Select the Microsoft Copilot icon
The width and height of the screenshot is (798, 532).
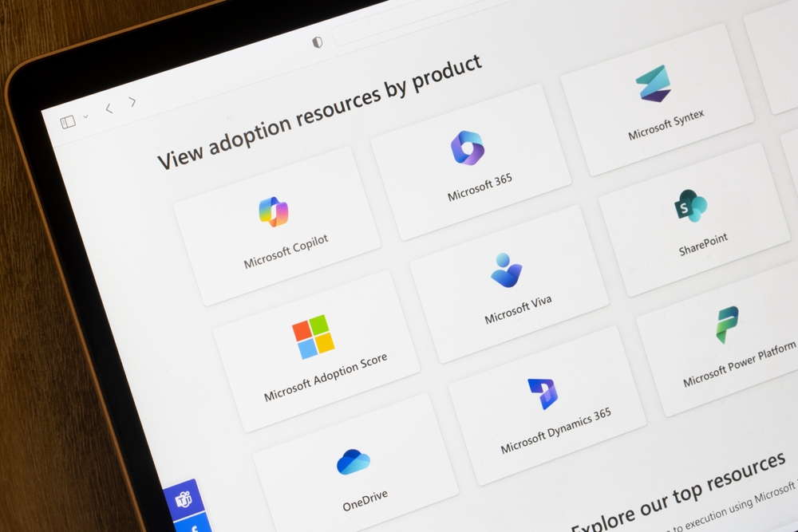tap(275, 211)
